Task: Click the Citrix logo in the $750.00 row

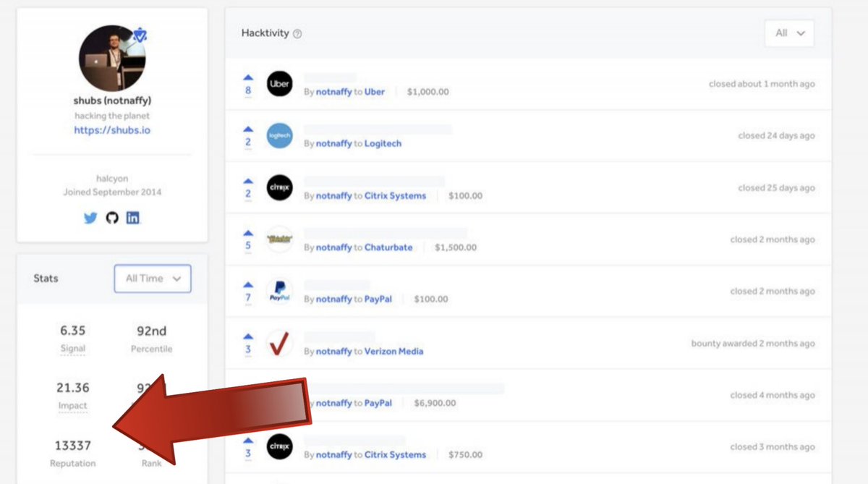Action: pos(279,447)
